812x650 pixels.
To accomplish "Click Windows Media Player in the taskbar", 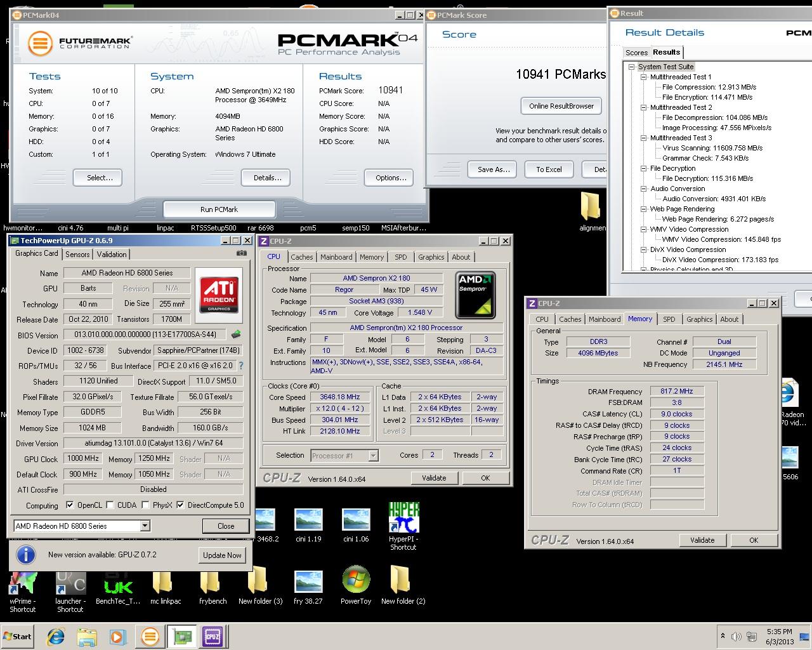I will [118, 637].
